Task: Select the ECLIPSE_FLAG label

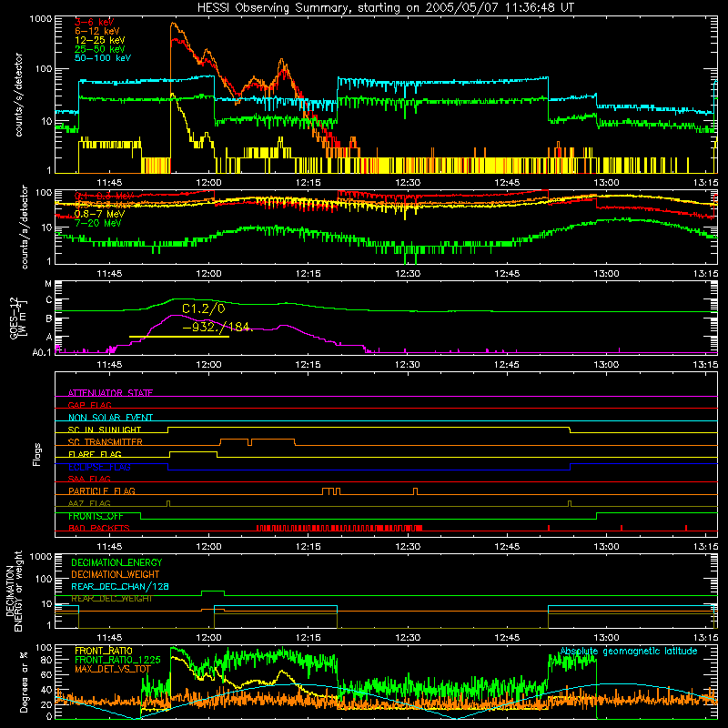Action: (x=99, y=467)
